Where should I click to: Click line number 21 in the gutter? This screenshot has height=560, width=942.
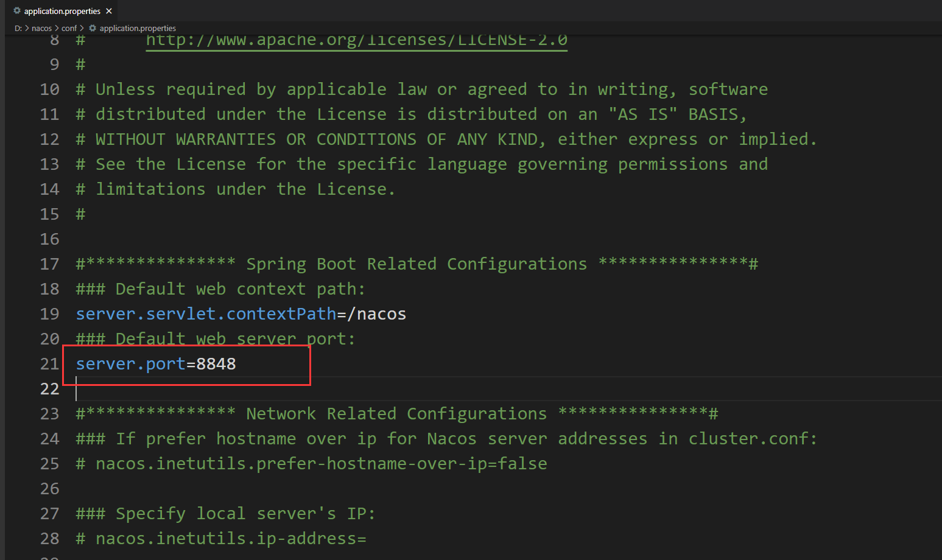[49, 364]
